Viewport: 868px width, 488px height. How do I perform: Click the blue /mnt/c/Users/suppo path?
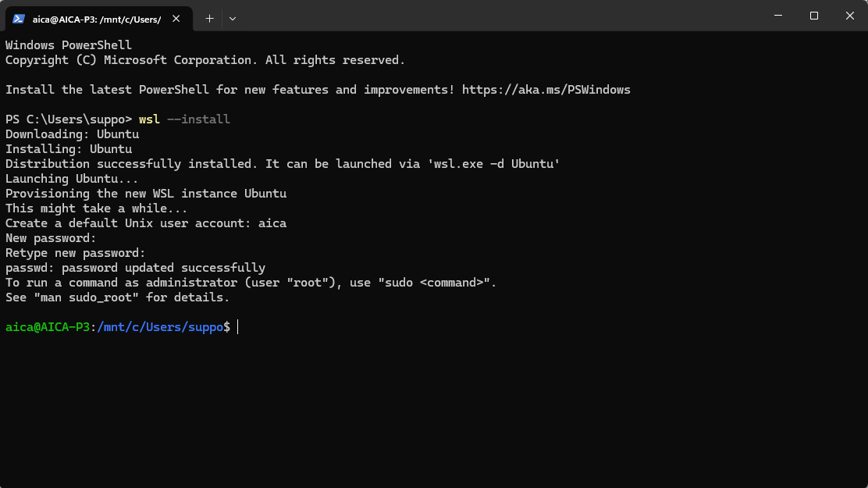point(160,327)
